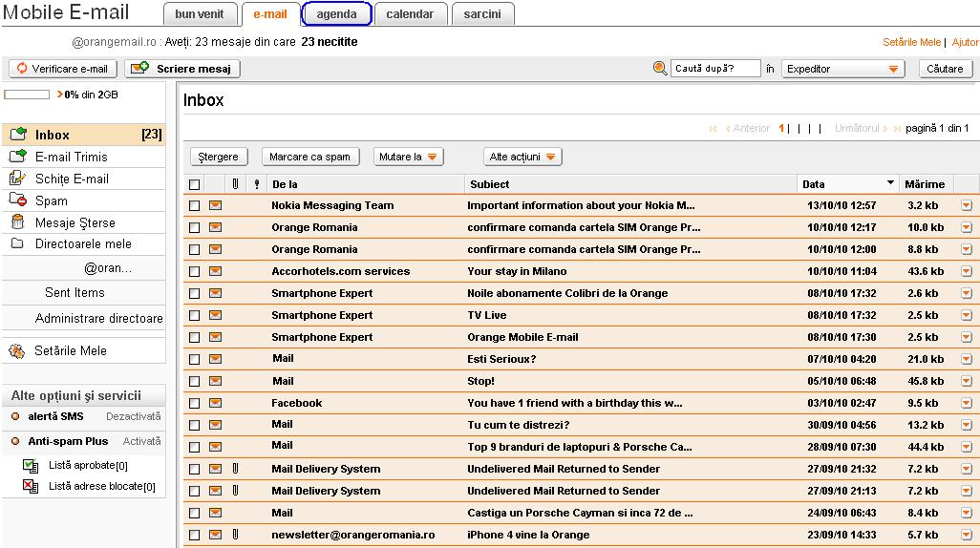The image size is (980, 548).
Task: Check the Castiga un Porsche Cayman email checkbox
Action: [x=194, y=513]
